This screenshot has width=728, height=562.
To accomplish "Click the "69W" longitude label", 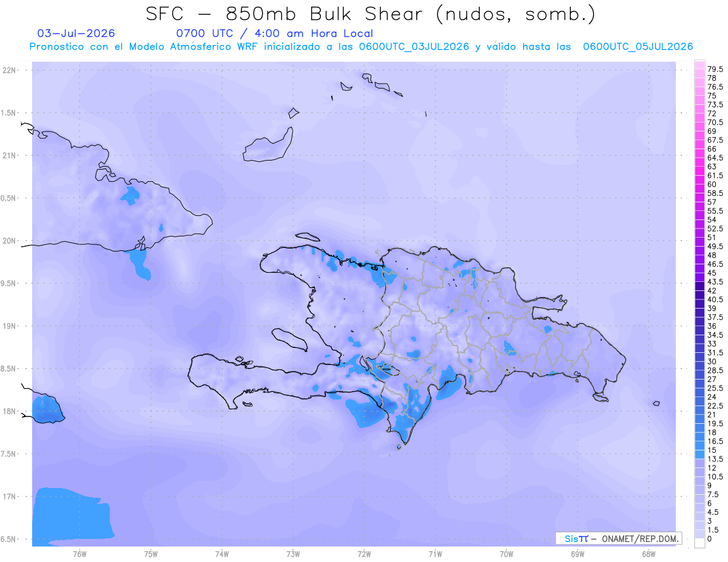I will pyautogui.click(x=578, y=554).
